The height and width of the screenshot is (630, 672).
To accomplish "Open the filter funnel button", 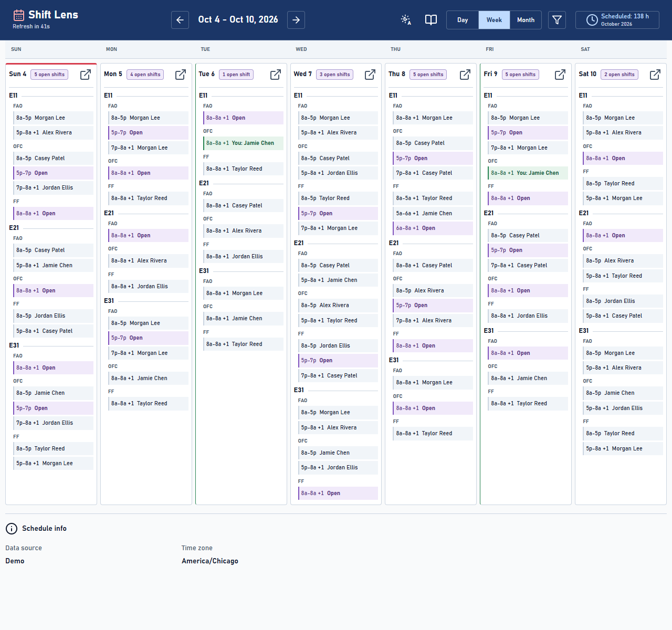I will [x=557, y=20].
